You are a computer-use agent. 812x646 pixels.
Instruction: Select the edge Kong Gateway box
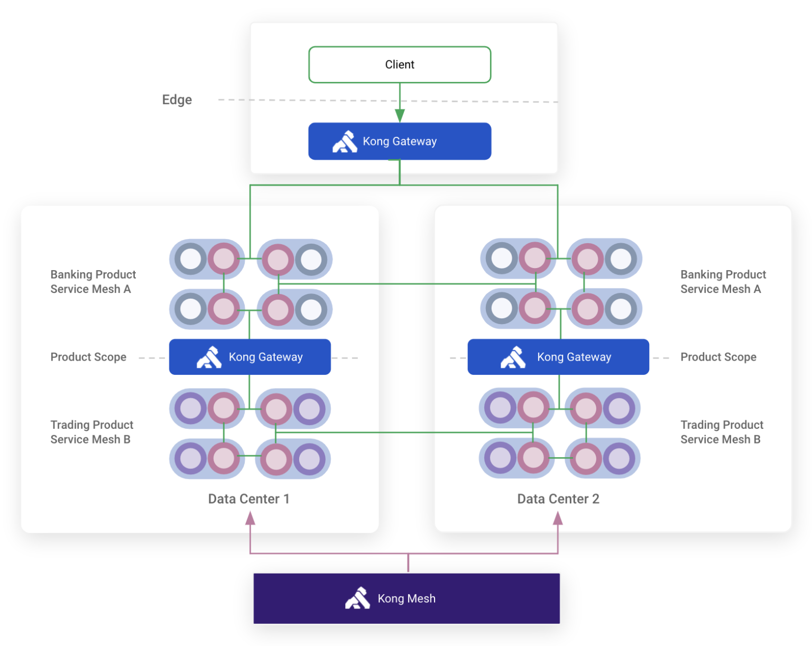400,141
